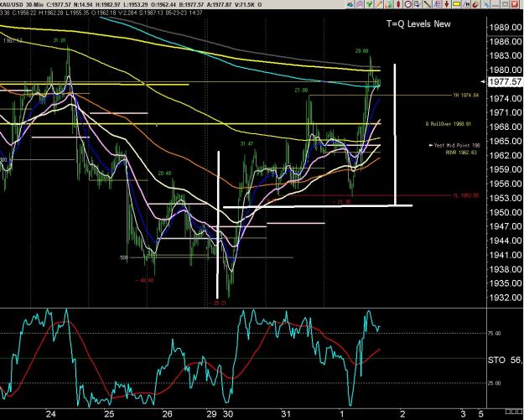Click date label 24 on time axis

51,414
